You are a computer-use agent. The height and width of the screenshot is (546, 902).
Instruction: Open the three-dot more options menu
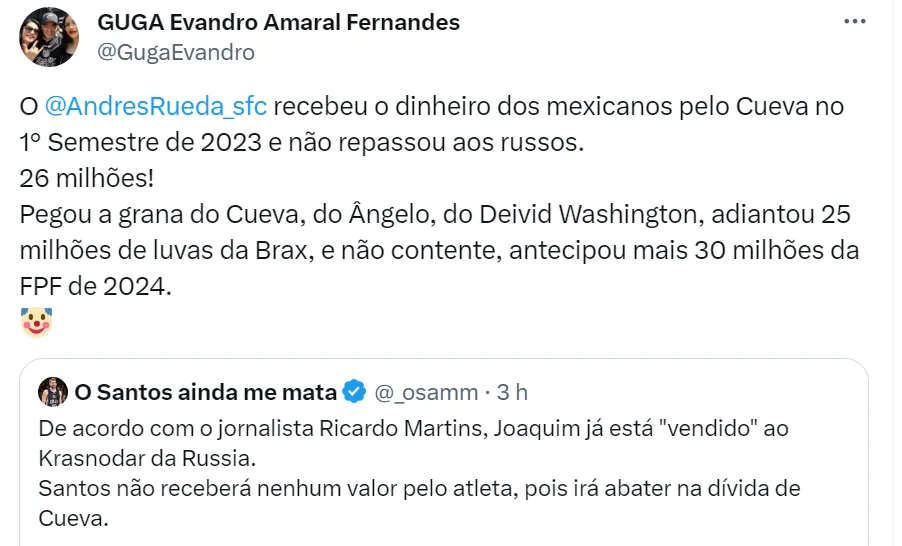(x=855, y=21)
